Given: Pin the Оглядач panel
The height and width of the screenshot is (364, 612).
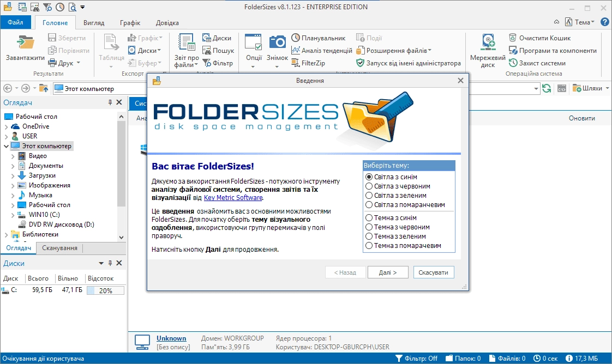Looking at the screenshot, I should tap(110, 102).
